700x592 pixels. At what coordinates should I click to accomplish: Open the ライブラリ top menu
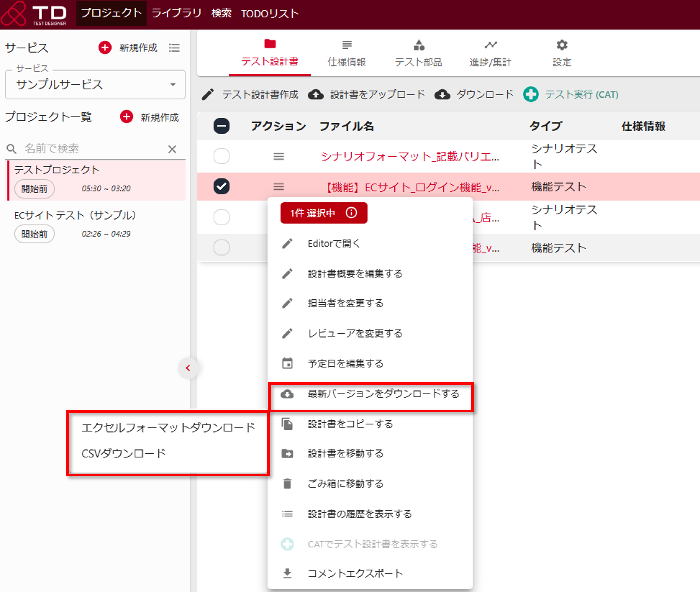[176, 13]
